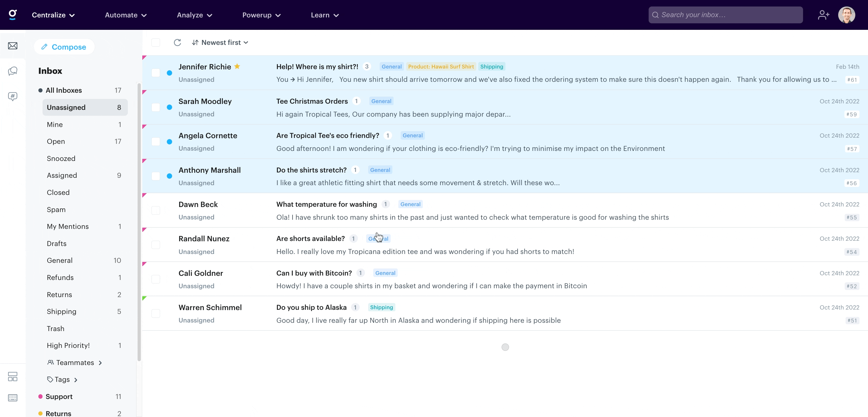This screenshot has height=417, width=868.
Task: Select Jennifer Richie's conversation checkbox
Action: 156,72
